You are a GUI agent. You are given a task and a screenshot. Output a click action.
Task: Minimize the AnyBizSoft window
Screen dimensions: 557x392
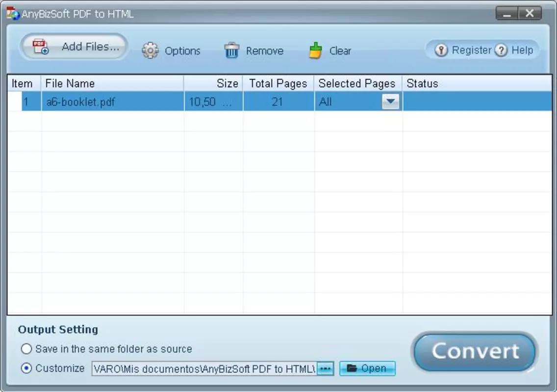507,14
